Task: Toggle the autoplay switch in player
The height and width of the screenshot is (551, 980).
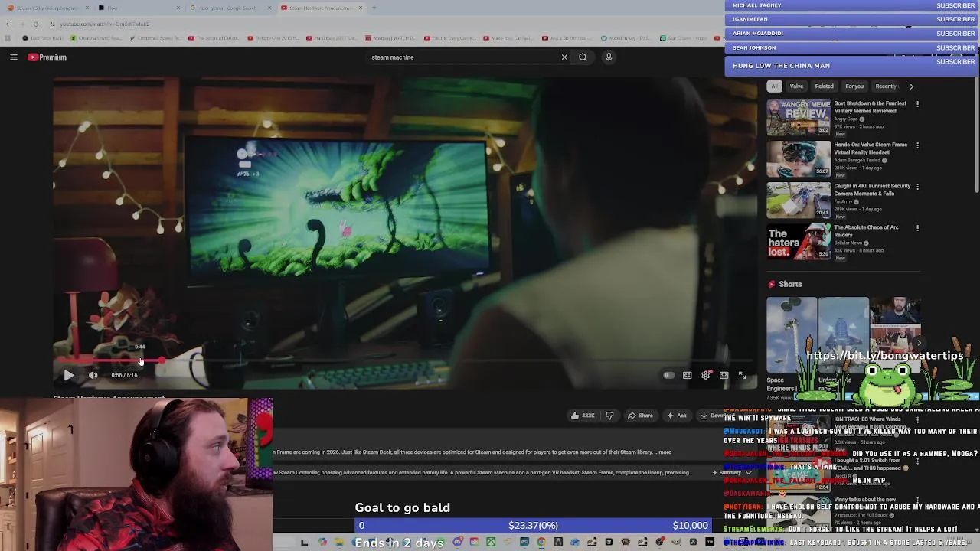Action: click(x=668, y=375)
